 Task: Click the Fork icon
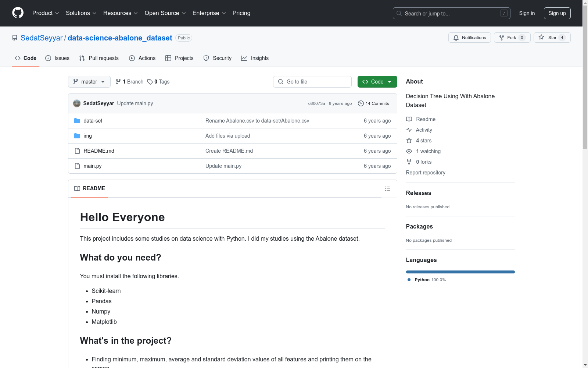[x=502, y=38]
